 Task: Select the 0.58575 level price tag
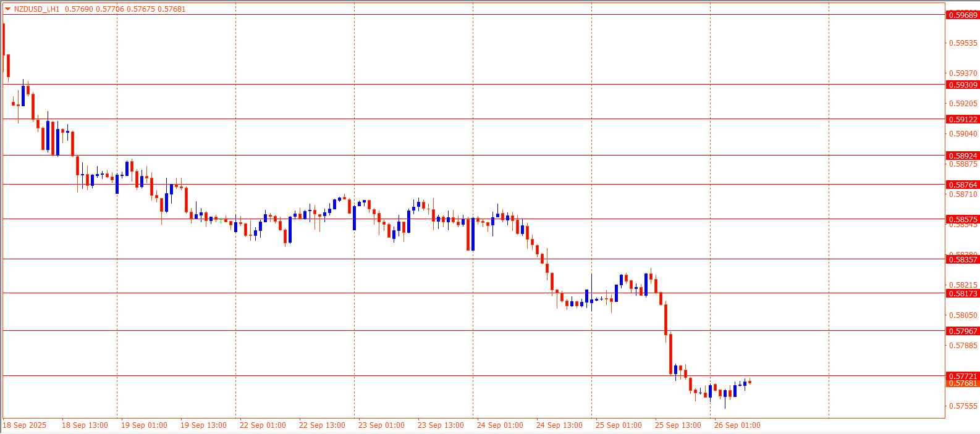click(963, 219)
